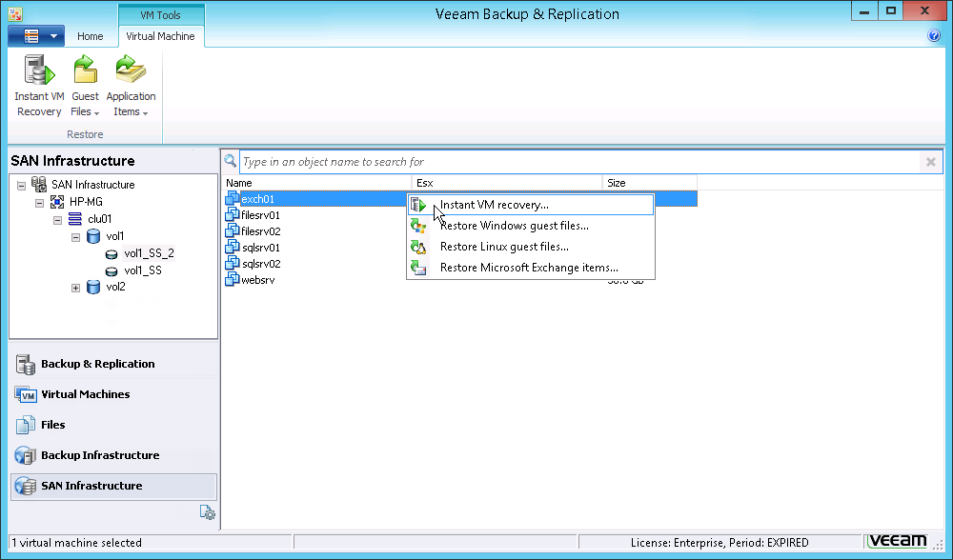Select vol1_SS snapshot tree item
The width and height of the screenshot is (953, 560).
(x=143, y=270)
